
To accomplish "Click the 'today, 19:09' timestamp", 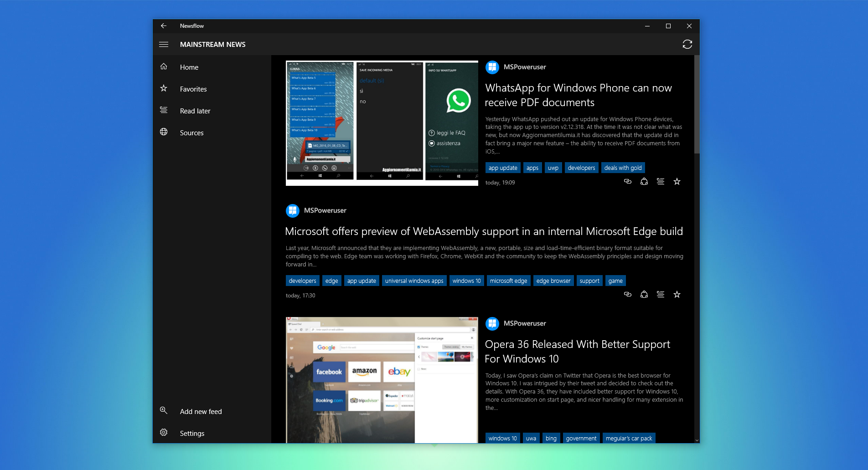I will click(500, 183).
